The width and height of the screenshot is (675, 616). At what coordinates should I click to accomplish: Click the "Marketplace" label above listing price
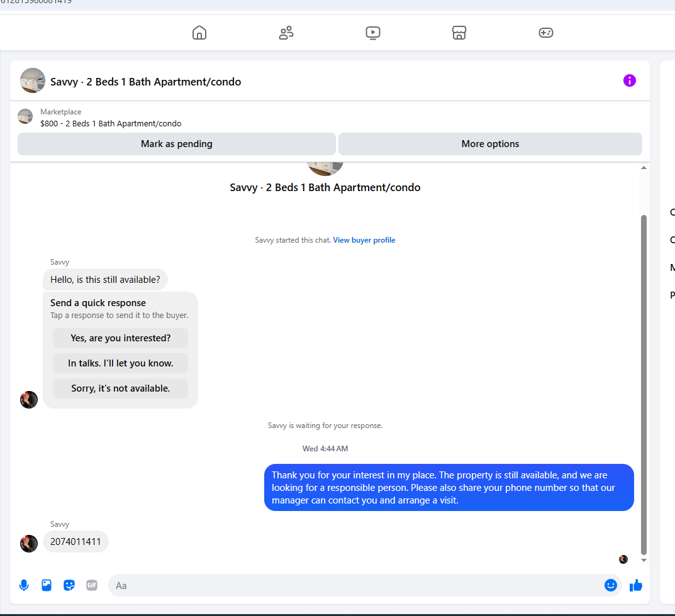point(60,112)
